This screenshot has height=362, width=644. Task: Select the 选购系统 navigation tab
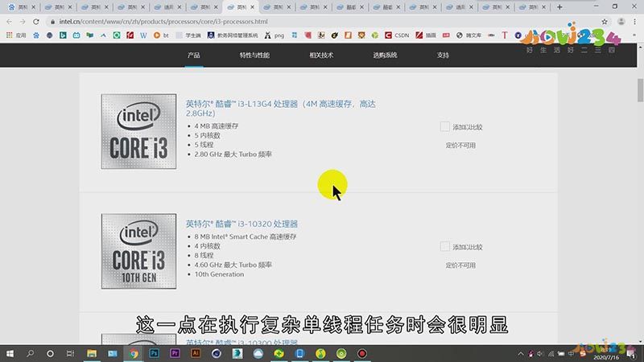tap(385, 55)
